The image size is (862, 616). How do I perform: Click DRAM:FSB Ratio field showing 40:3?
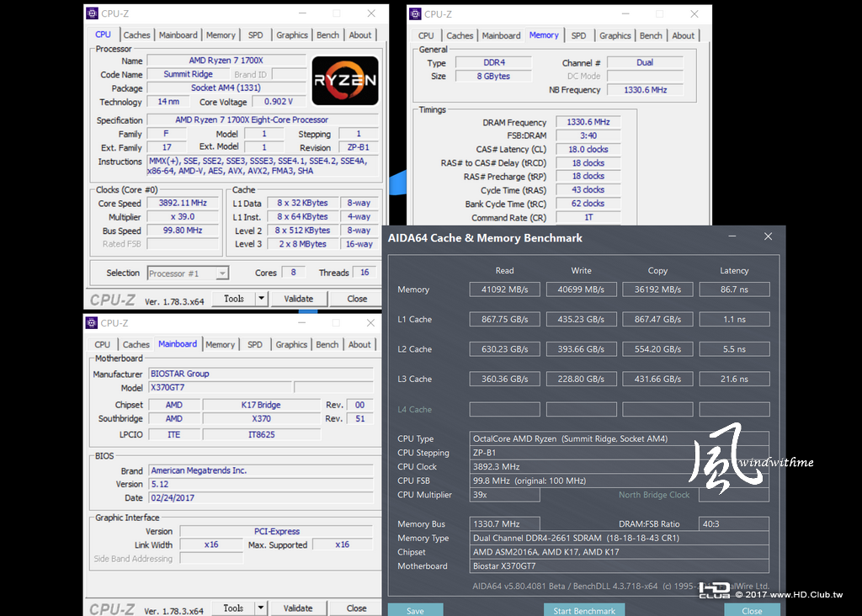pos(734,524)
